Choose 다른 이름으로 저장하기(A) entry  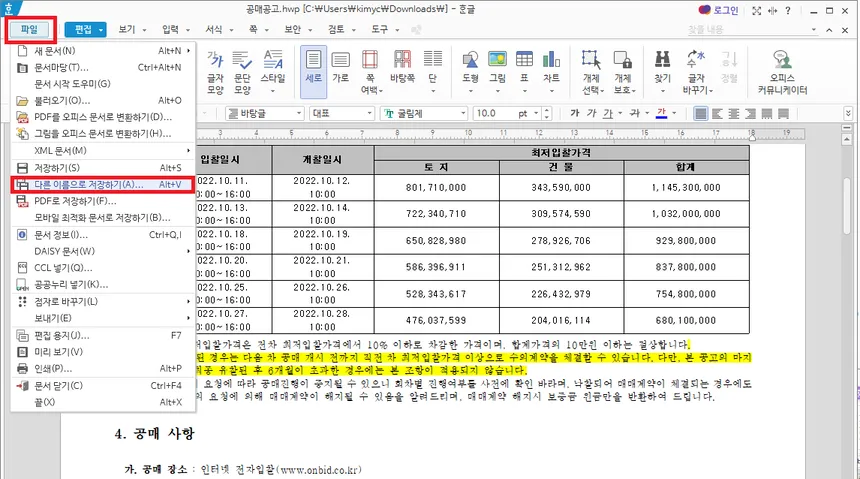click(103, 184)
